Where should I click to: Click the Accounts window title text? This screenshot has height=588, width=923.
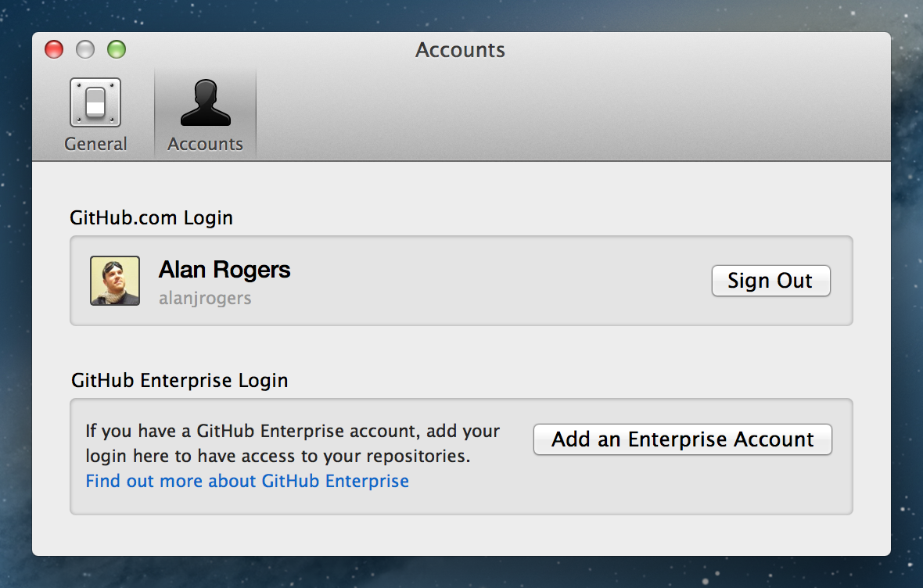point(460,50)
